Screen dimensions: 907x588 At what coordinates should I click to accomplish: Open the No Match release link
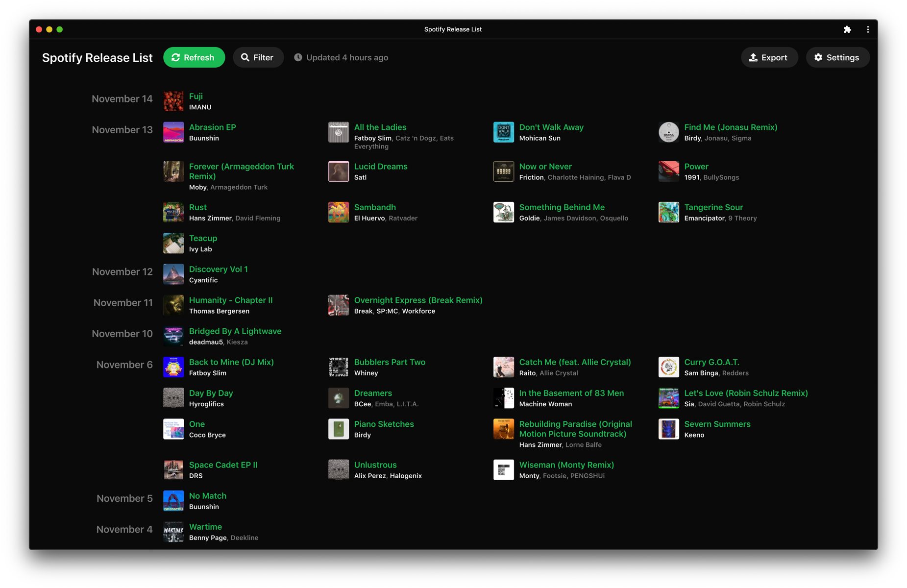208,496
